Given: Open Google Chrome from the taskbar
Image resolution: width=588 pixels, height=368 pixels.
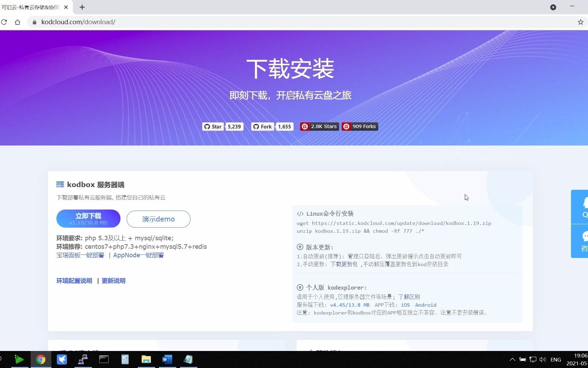Looking at the screenshot, I should tap(41, 359).
